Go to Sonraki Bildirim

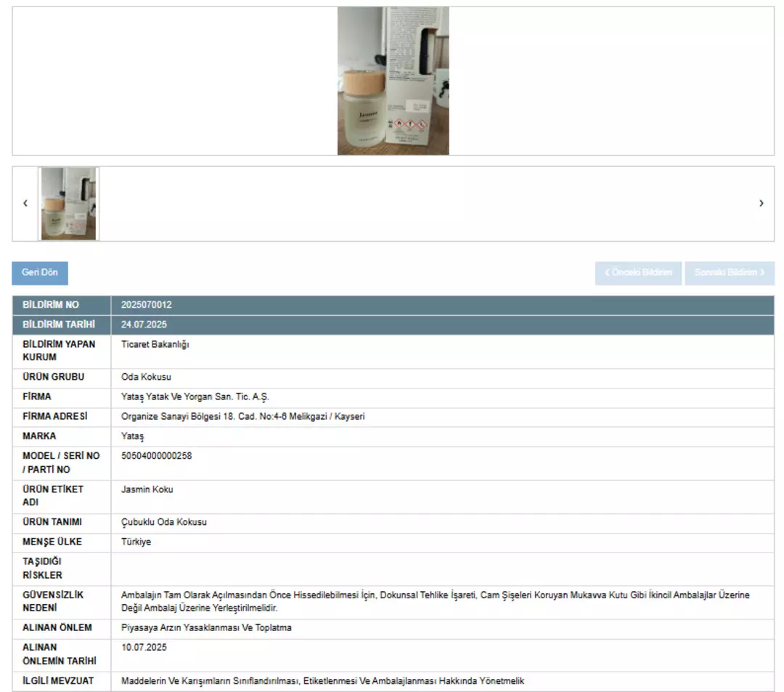pyautogui.click(x=729, y=273)
